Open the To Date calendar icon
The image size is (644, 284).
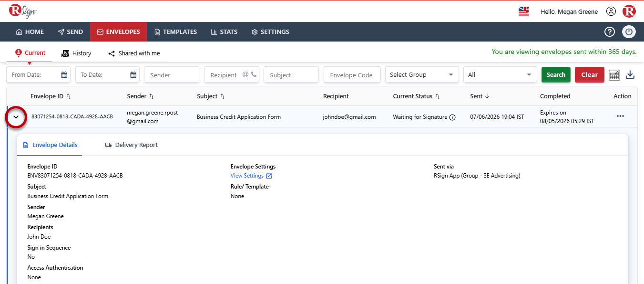tap(133, 75)
